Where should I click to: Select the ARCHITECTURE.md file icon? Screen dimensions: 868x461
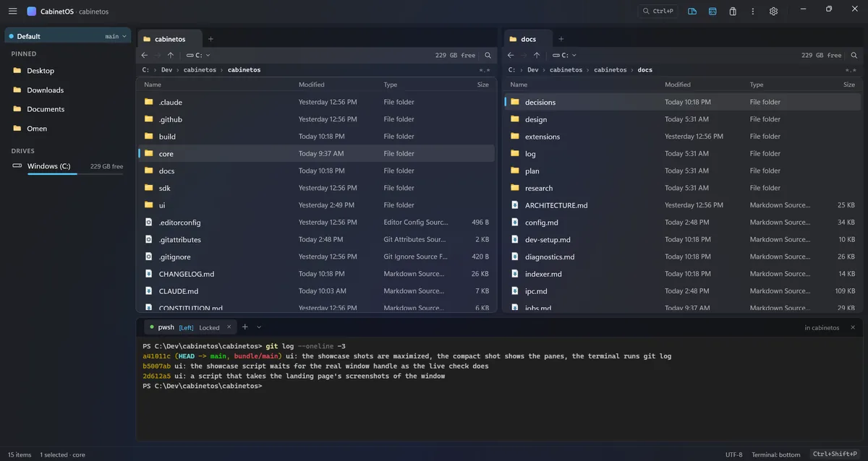click(515, 205)
